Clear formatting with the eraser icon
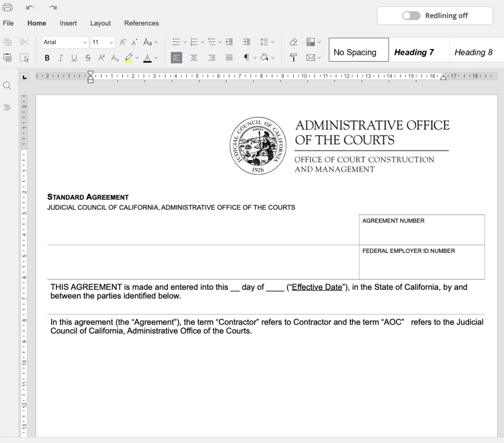Screen dimensions: 504x443 293,42
